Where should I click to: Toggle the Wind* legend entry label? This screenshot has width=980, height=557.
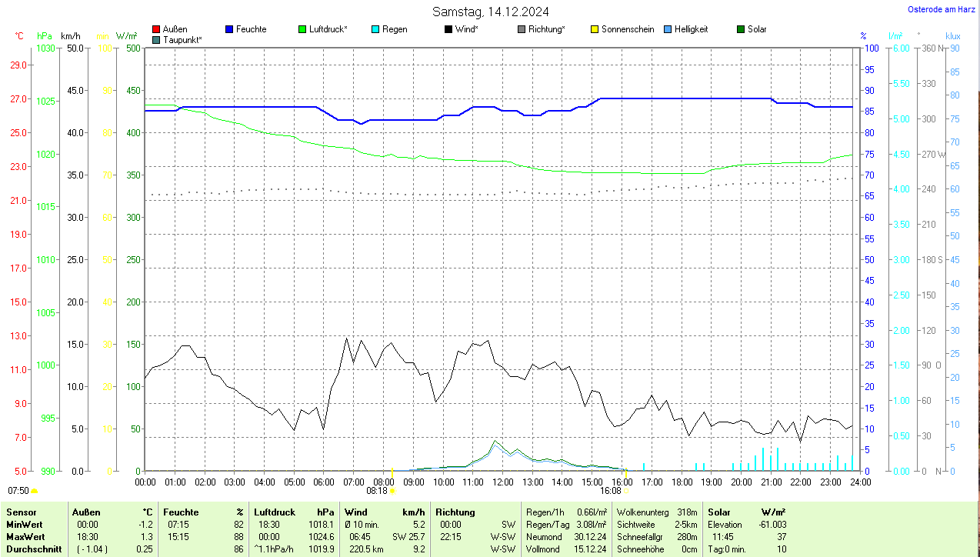coord(466,29)
